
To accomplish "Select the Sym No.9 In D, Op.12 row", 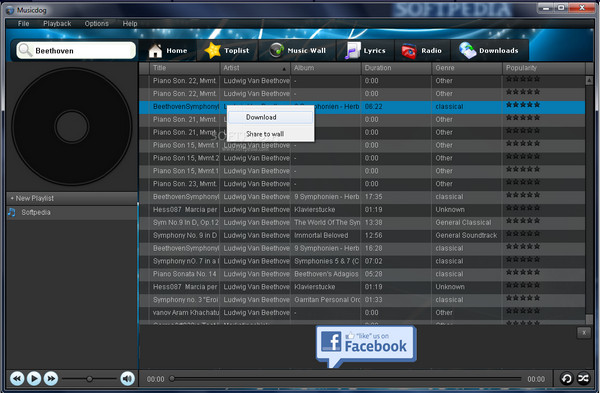I will pyautogui.click(x=362, y=222).
